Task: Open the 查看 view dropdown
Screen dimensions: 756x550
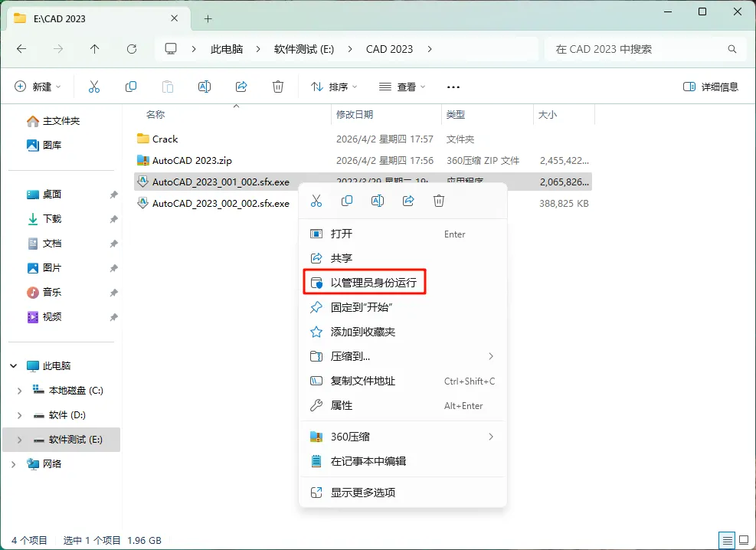Action: (402, 87)
